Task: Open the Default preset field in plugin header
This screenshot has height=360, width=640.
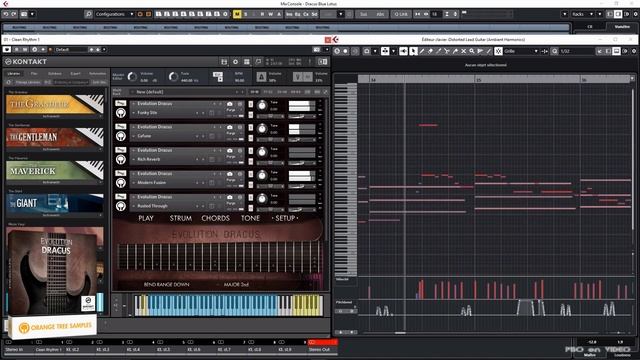Action: [x=71, y=49]
